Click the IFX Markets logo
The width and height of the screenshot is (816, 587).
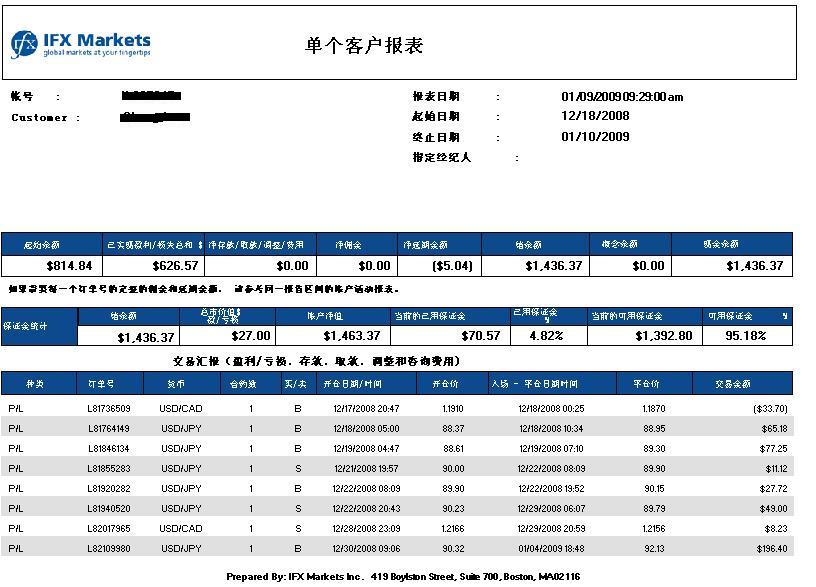click(x=81, y=44)
